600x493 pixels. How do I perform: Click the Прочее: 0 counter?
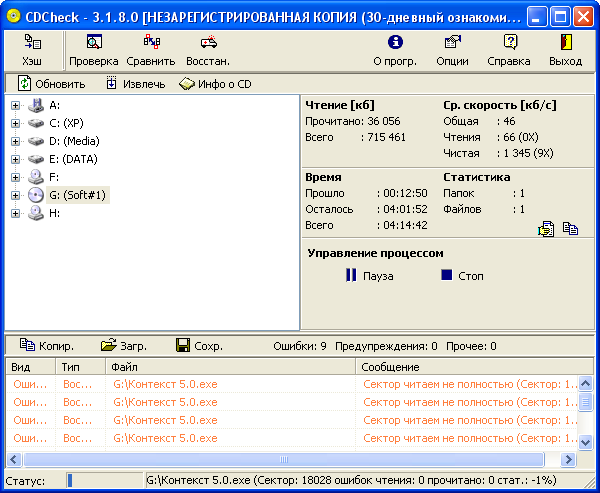(471, 346)
